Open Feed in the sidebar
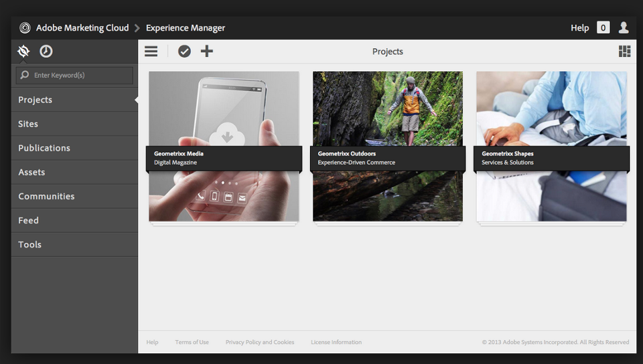 pyautogui.click(x=74, y=221)
